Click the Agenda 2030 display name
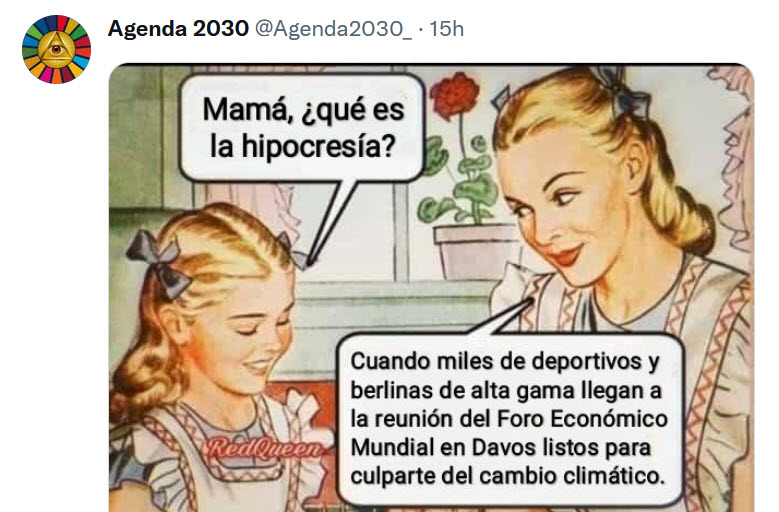The width and height of the screenshot is (779, 512). click(x=178, y=29)
